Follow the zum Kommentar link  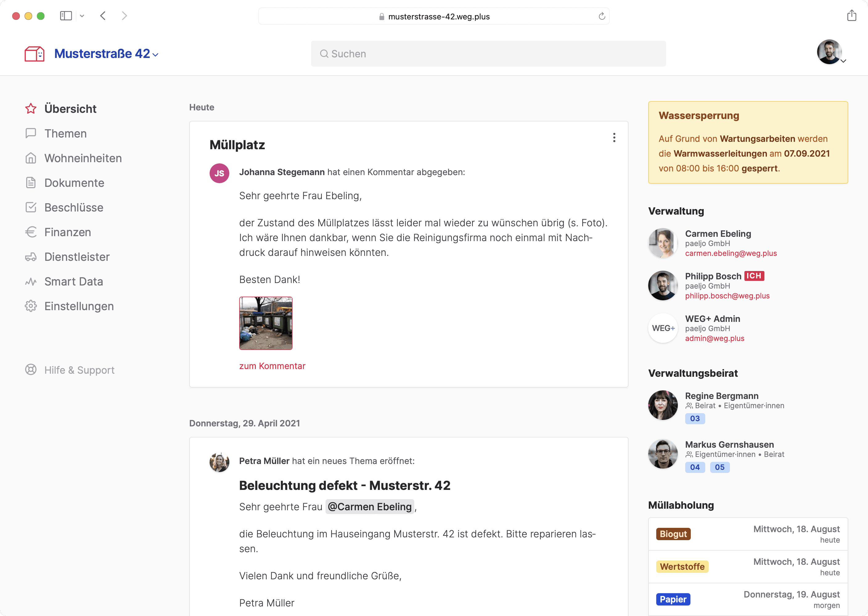click(272, 366)
